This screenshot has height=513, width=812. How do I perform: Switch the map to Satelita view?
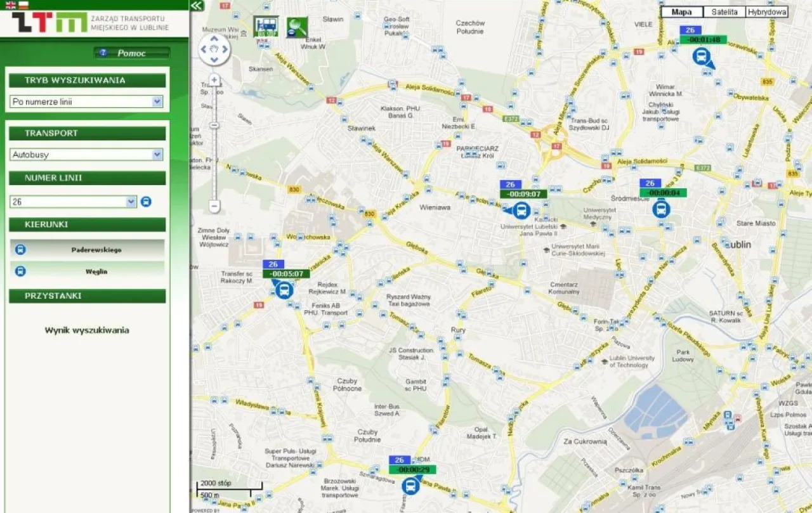tap(724, 11)
